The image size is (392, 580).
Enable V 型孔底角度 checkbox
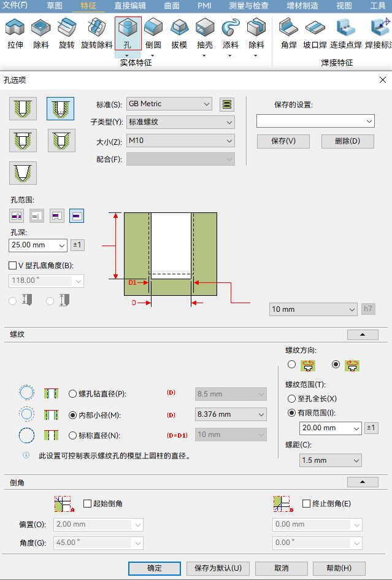point(13,266)
